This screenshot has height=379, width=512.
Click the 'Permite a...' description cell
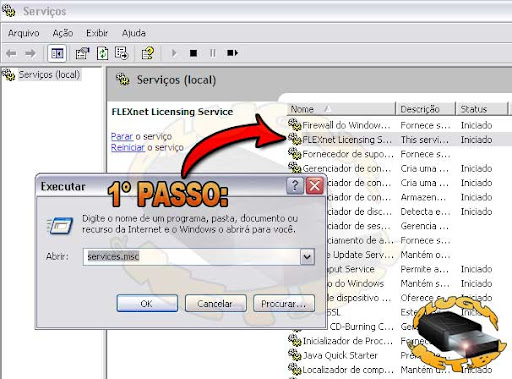(424, 269)
